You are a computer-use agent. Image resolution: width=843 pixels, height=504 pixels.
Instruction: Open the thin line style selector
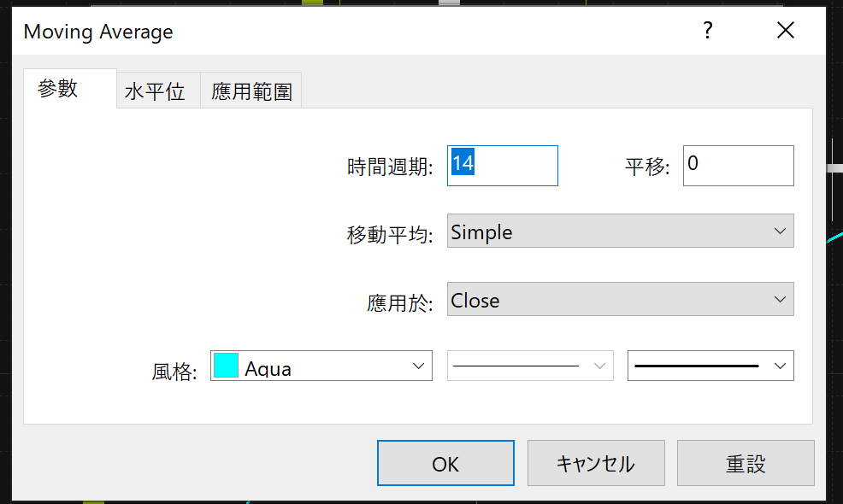[x=530, y=366]
